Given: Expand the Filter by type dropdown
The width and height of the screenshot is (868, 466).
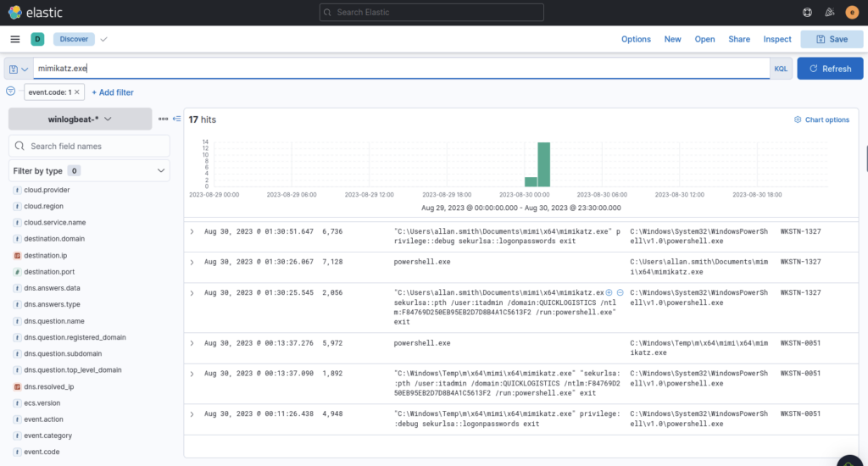Looking at the screenshot, I should 89,171.
